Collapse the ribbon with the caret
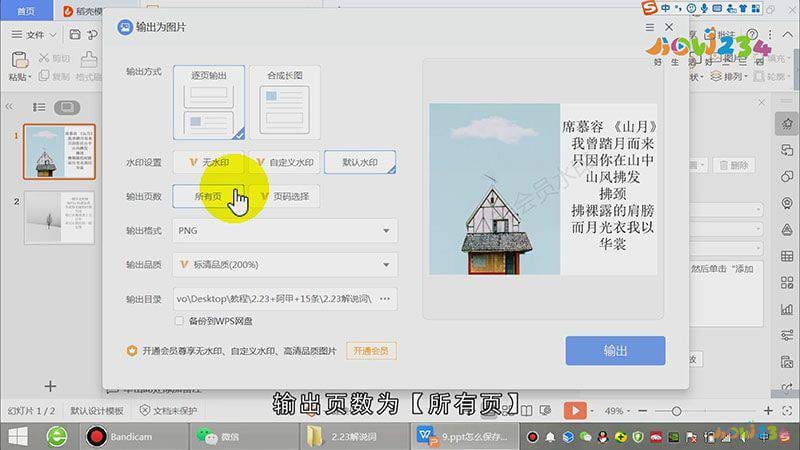This screenshot has height=450, width=800. pos(788,35)
